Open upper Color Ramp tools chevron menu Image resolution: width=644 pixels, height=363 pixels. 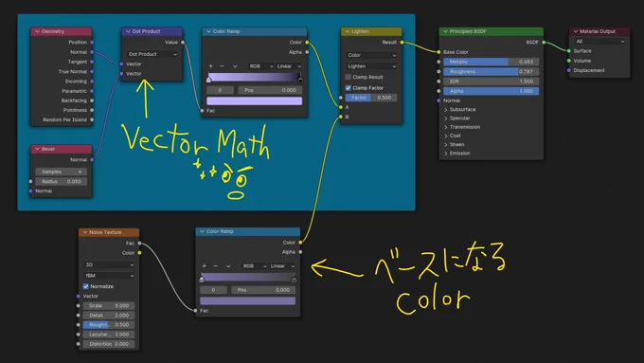click(x=235, y=66)
